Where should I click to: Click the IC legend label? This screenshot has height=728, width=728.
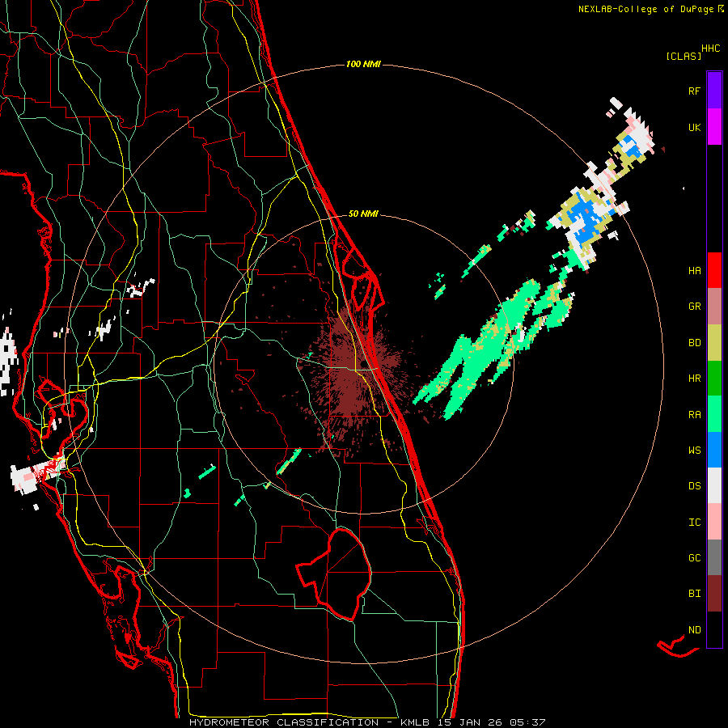(694, 523)
